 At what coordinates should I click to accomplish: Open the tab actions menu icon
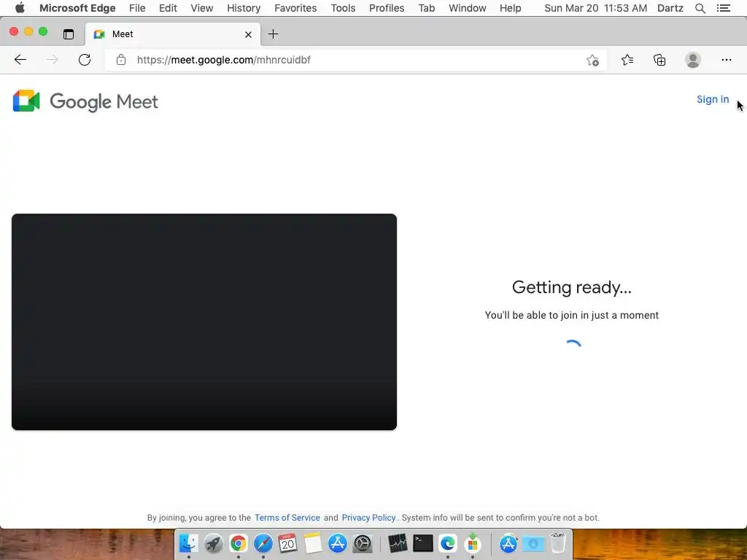tap(69, 34)
